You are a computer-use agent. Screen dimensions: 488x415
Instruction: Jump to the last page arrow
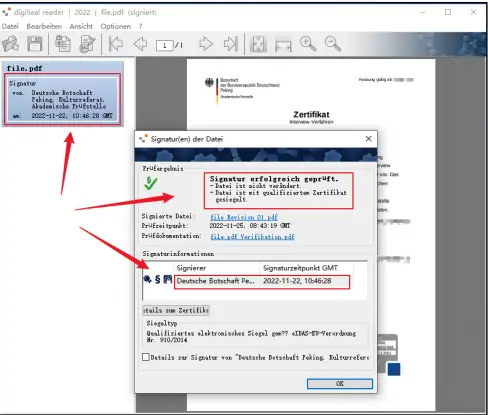click(231, 44)
